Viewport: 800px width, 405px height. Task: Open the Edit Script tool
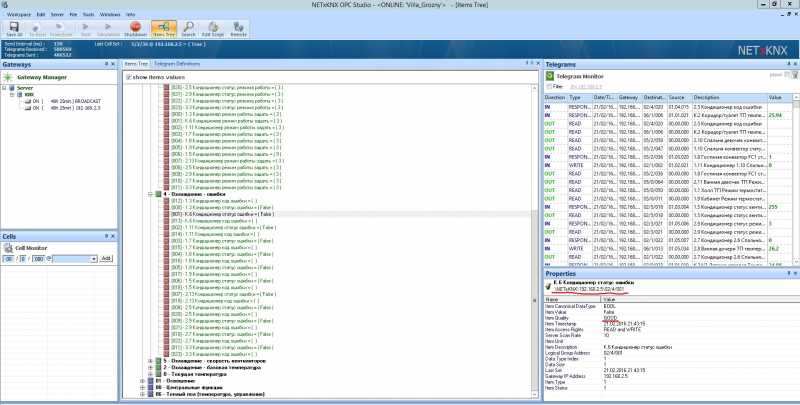213,27
